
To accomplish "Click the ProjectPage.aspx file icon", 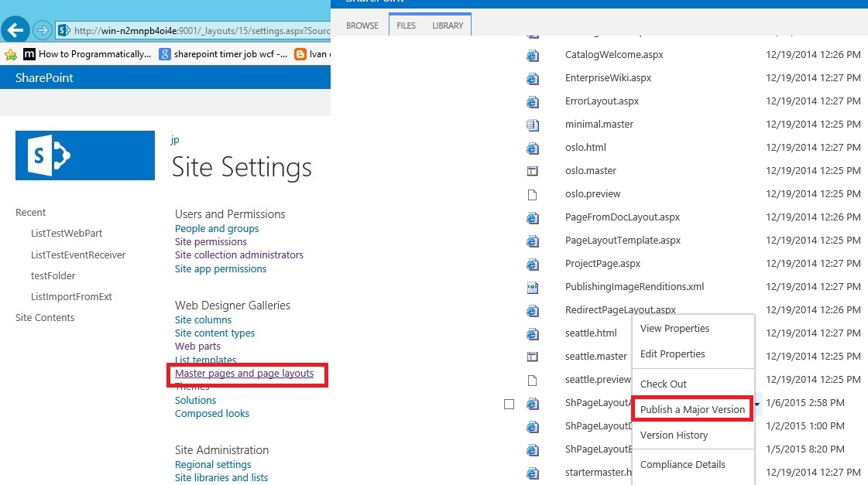I will pyautogui.click(x=533, y=265).
